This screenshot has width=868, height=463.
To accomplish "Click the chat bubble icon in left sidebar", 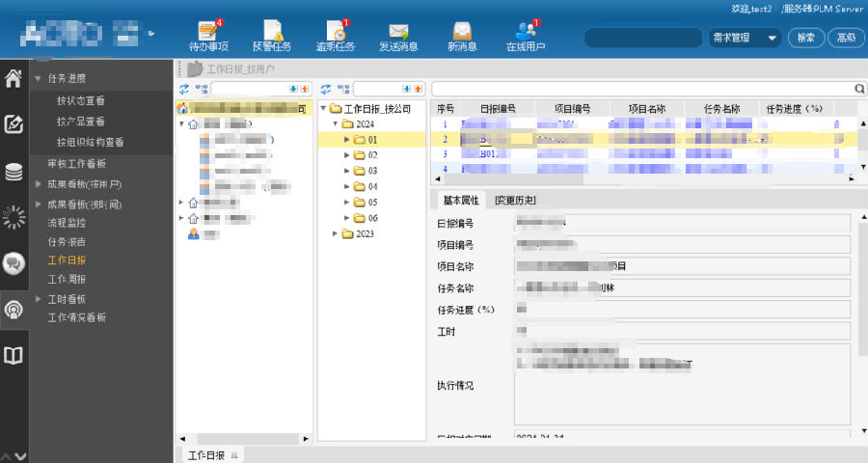I will pyautogui.click(x=14, y=263).
